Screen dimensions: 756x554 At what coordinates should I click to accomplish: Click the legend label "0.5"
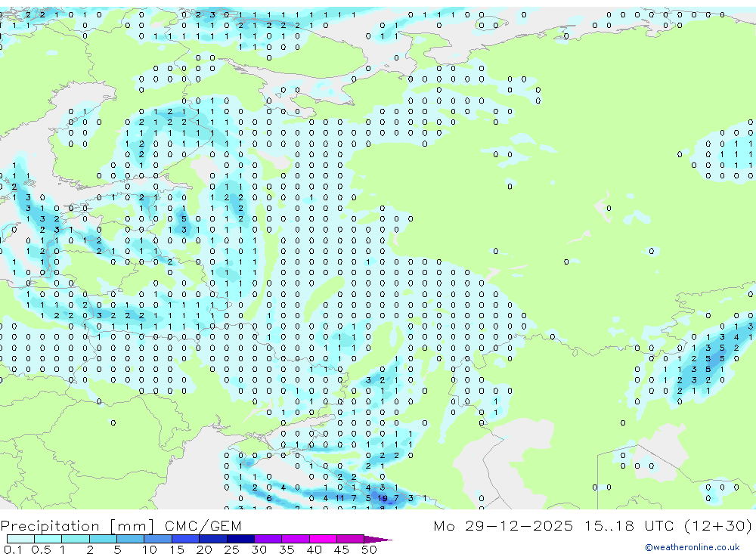click(41, 549)
